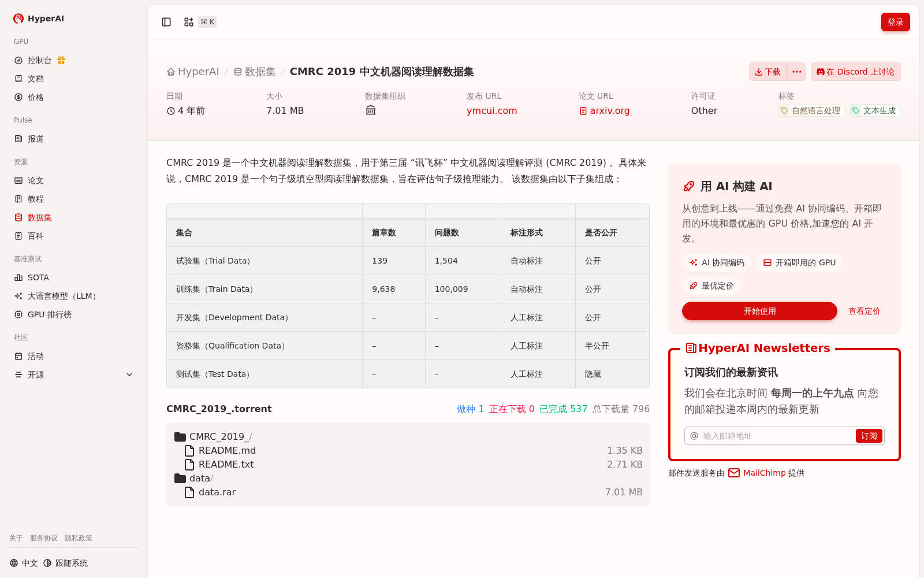Click the CMRC_2019_.torrent heading
Image resolution: width=924 pixels, height=578 pixels.
[219, 409]
